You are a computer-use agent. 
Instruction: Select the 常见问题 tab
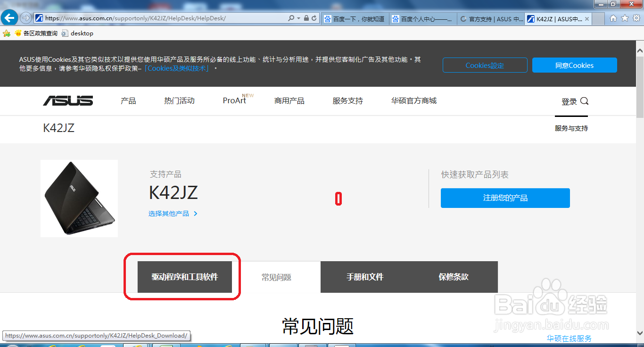tap(276, 277)
